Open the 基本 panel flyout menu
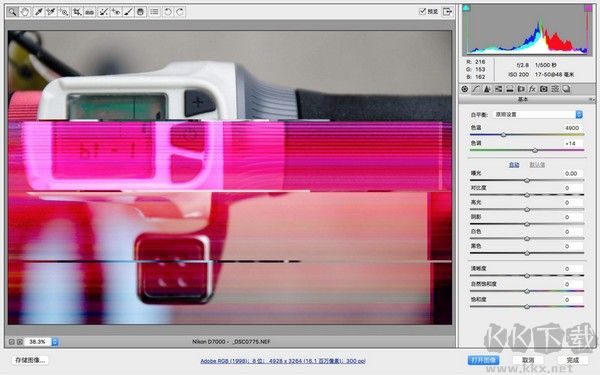This screenshot has height=375, width=600. [x=591, y=99]
